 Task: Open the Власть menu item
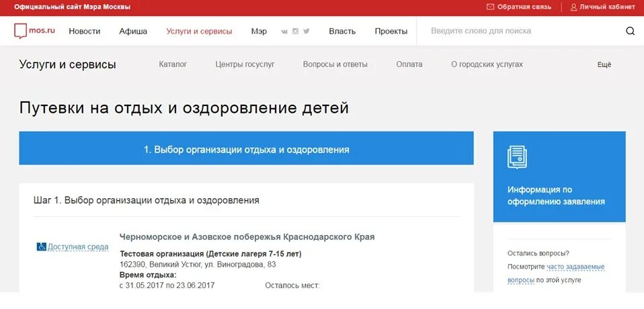pyautogui.click(x=342, y=31)
